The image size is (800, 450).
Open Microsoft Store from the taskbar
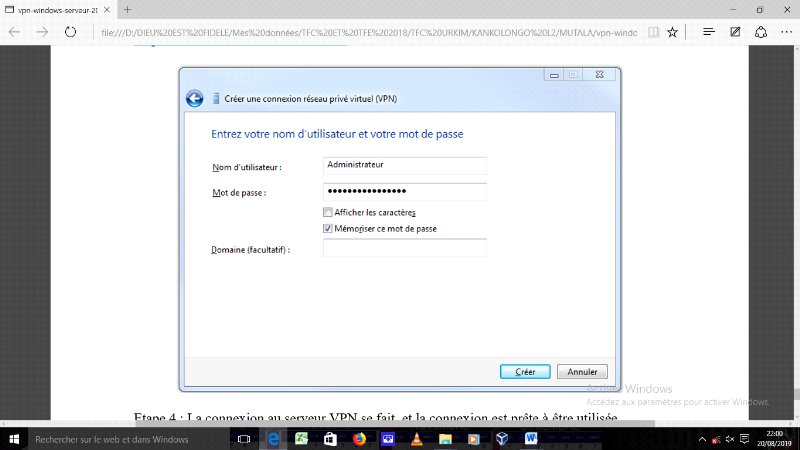[x=330, y=439]
